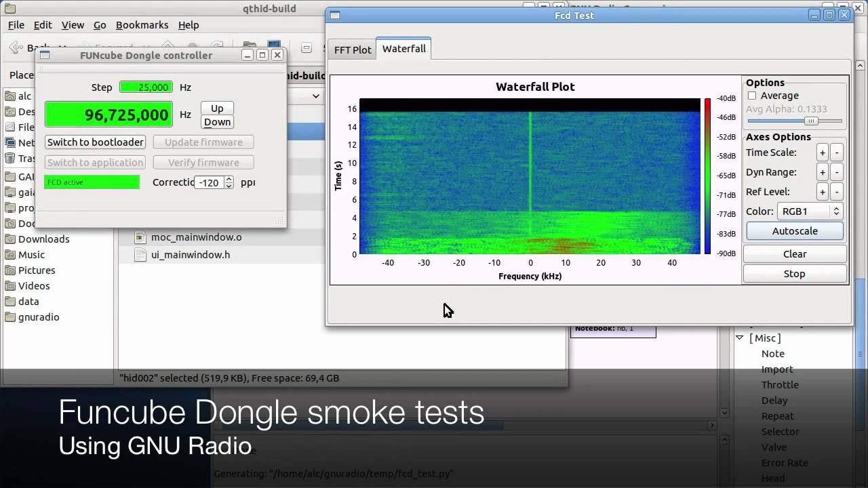Viewport: 868px width, 488px height.
Task: Open the View menu in file manager
Action: point(73,25)
